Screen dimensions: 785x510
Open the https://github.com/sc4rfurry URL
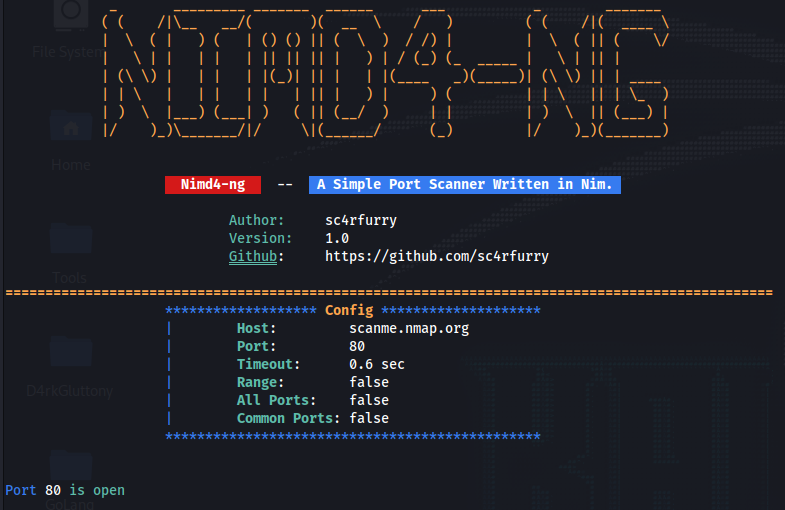437,256
